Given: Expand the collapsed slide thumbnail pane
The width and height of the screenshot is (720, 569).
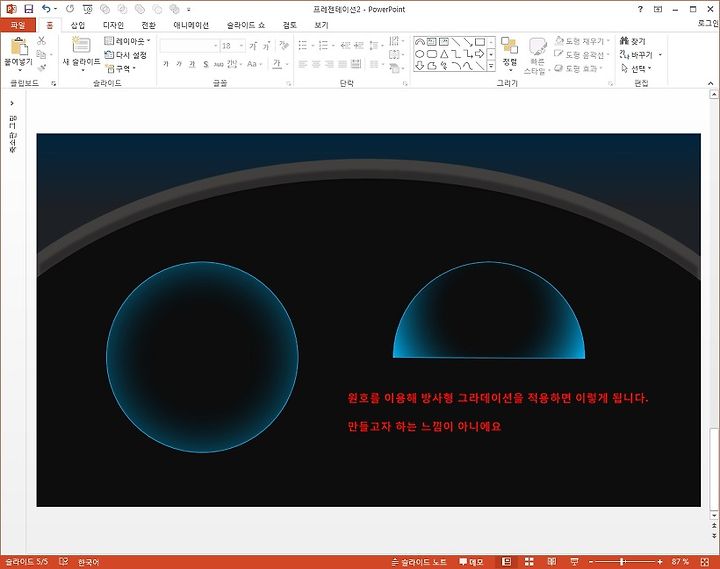Looking at the screenshot, I should click(x=12, y=103).
